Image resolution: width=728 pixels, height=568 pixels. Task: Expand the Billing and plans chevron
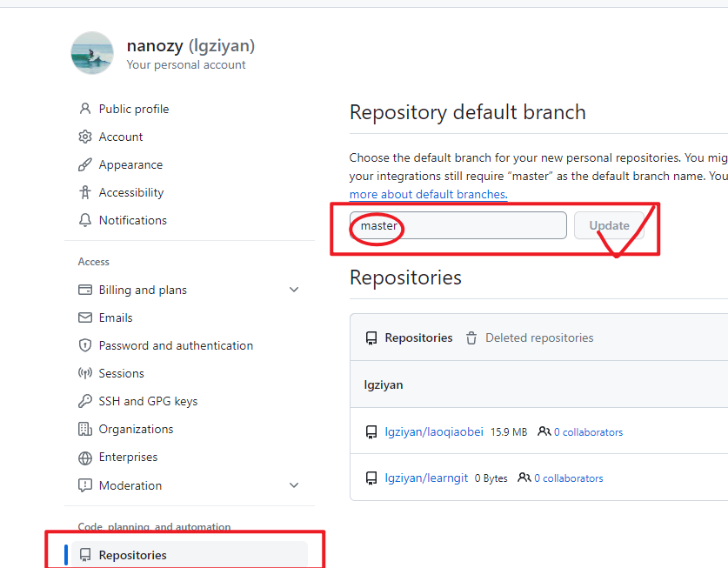click(x=294, y=290)
